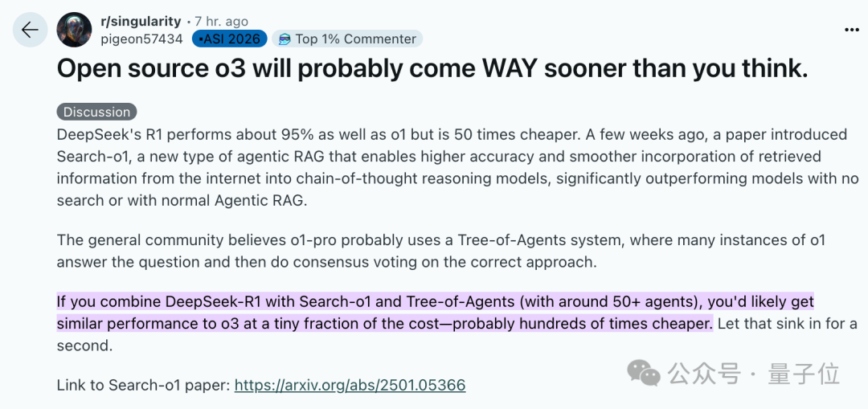Click the Top 1% Commenter label text
Image resolution: width=868 pixels, height=409 pixels.
tap(355, 39)
